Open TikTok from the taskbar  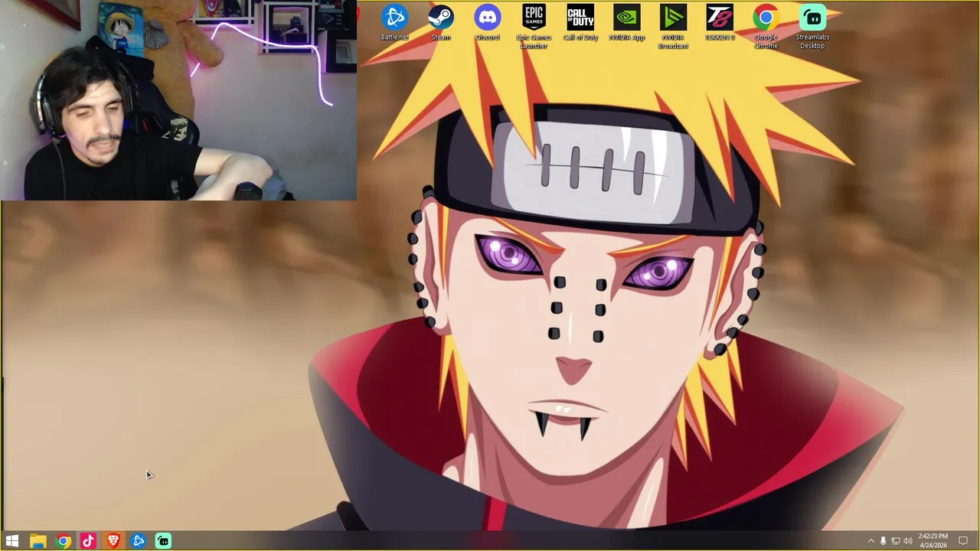(x=88, y=541)
